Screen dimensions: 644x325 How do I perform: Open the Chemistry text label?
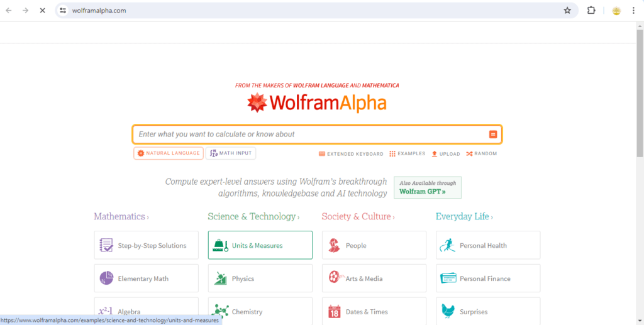click(247, 312)
